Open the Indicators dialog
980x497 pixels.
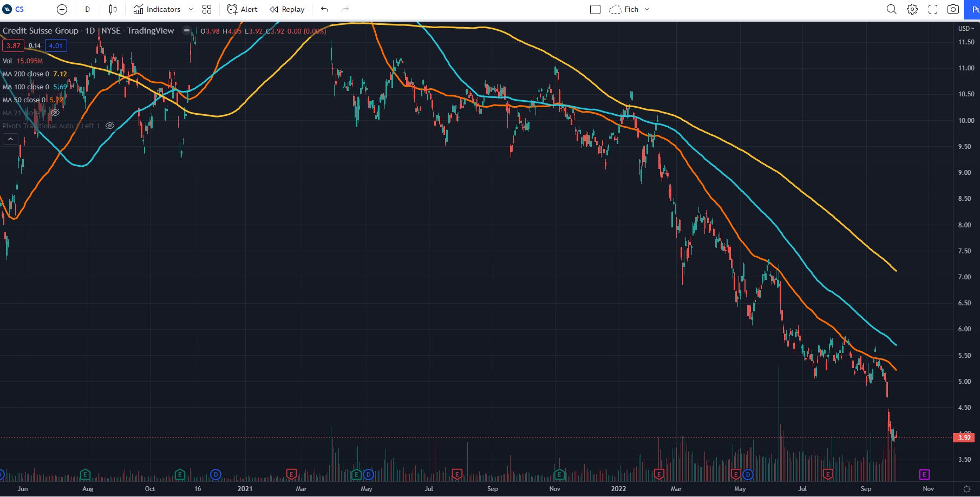[x=157, y=9]
